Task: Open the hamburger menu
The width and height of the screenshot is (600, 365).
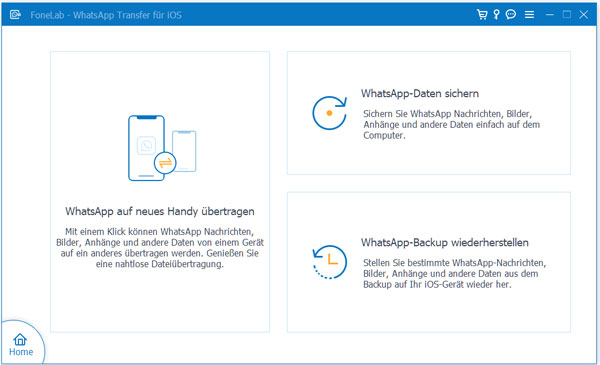Action: click(530, 15)
